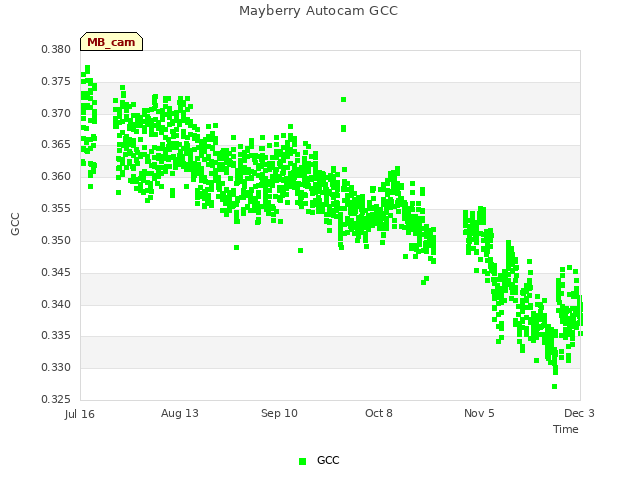This screenshot has width=640, height=480.
Task: Click the outlier data point near 0.372 in late September
Action: (x=344, y=100)
